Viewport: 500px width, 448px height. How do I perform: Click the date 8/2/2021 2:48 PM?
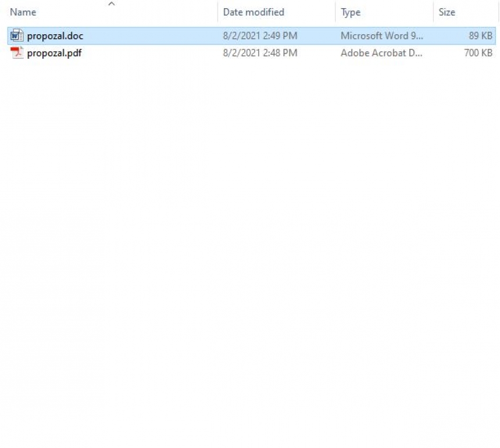pos(260,53)
